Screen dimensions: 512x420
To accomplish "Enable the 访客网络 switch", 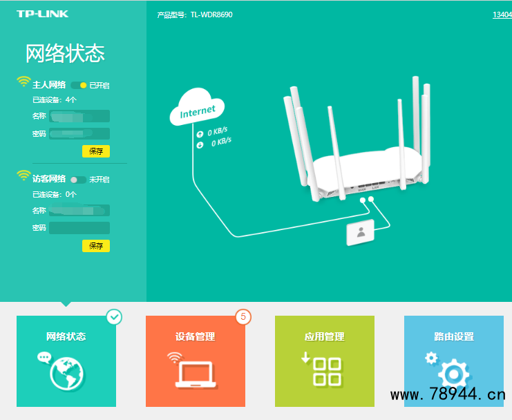I will click(x=79, y=180).
